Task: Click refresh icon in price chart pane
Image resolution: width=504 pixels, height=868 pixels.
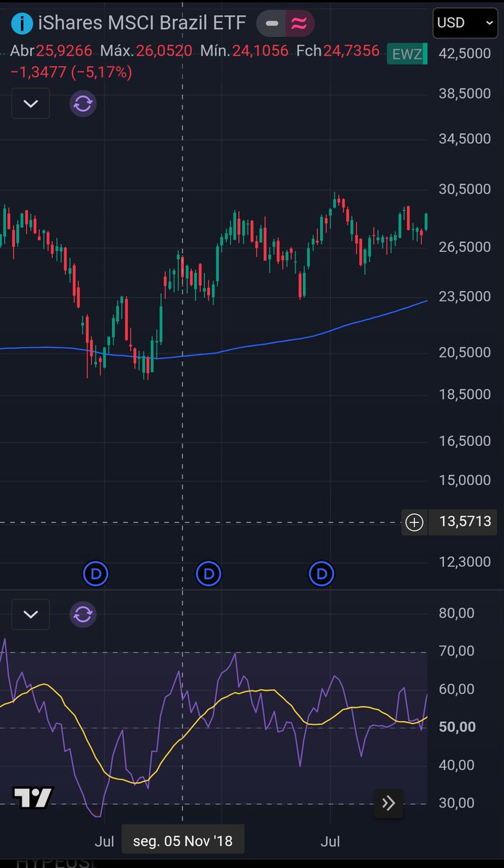Action: click(83, 104)
